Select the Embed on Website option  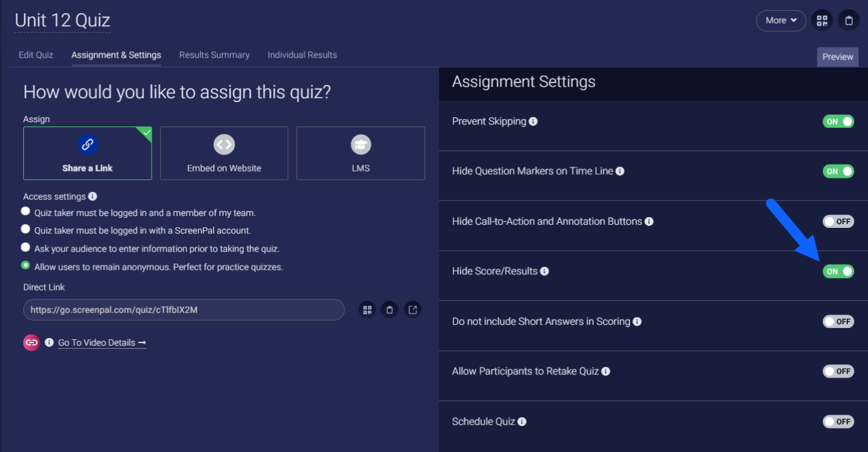[x=224, y=153]
